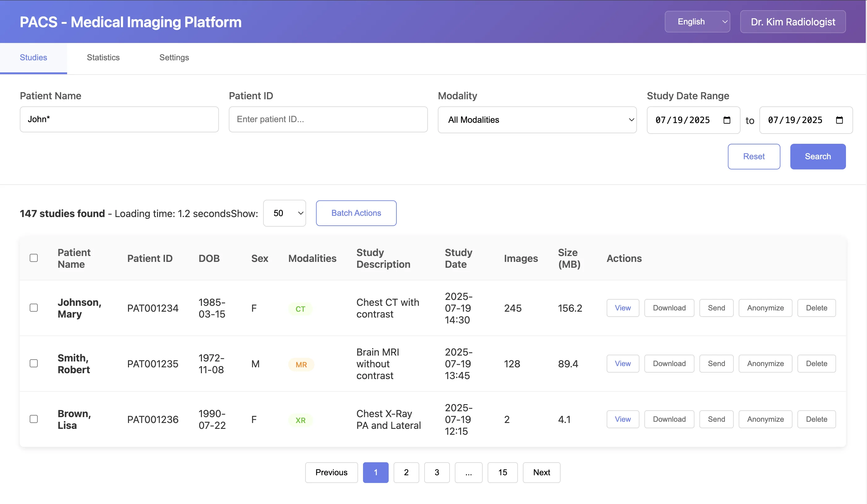
Task: Jump to page 15 of results
Action: (502, 472)
